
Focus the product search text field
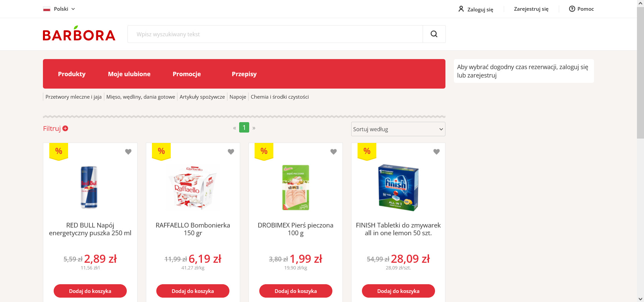click(275, 34)
